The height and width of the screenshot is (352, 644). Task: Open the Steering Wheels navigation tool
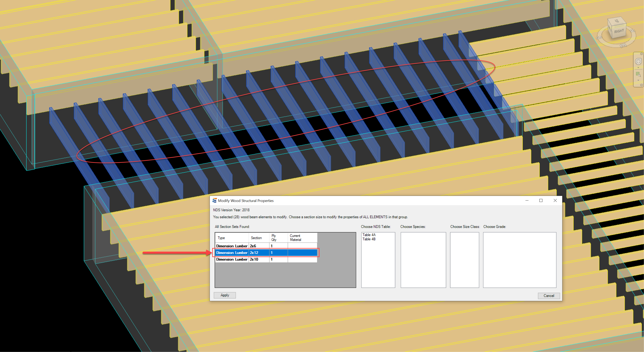639,62
